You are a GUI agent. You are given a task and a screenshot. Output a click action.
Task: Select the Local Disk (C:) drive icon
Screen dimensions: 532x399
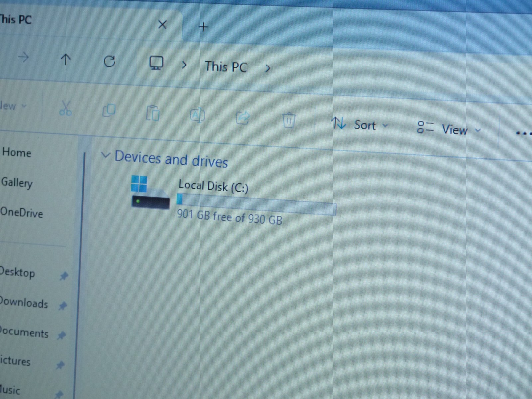tap(150, 192)
